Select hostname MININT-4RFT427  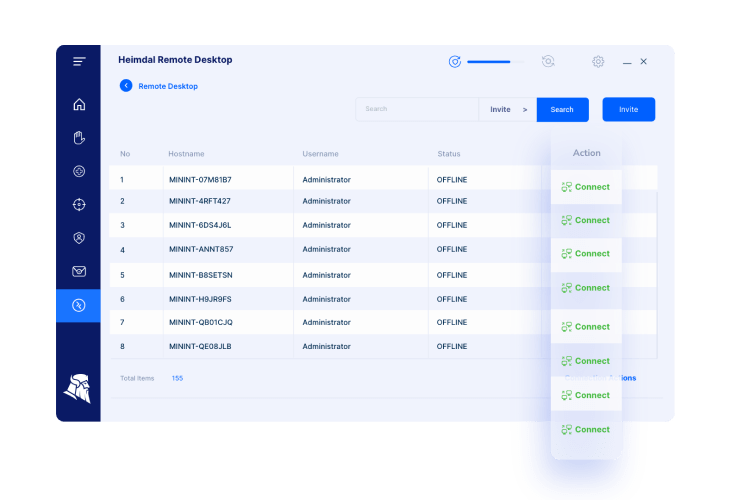(x=200, y=201)
